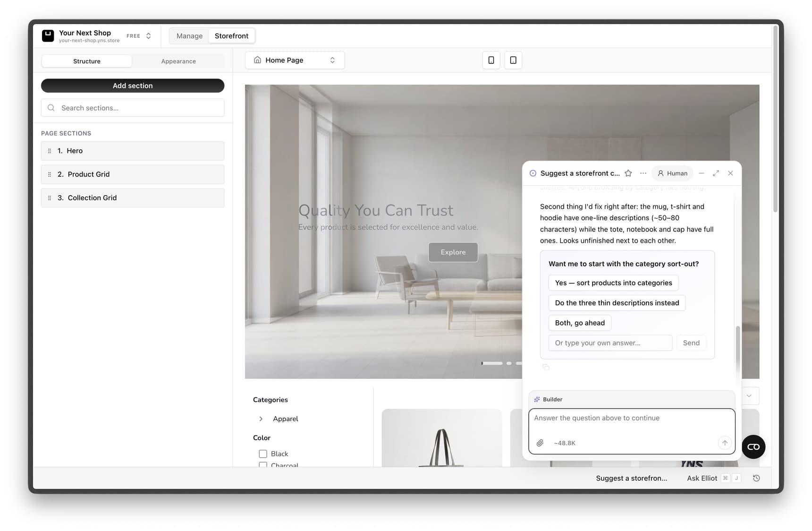Viewport: 812px width, 531px height.
Task: Star the Suggest a storefront chat
Action: coord(628,173)
